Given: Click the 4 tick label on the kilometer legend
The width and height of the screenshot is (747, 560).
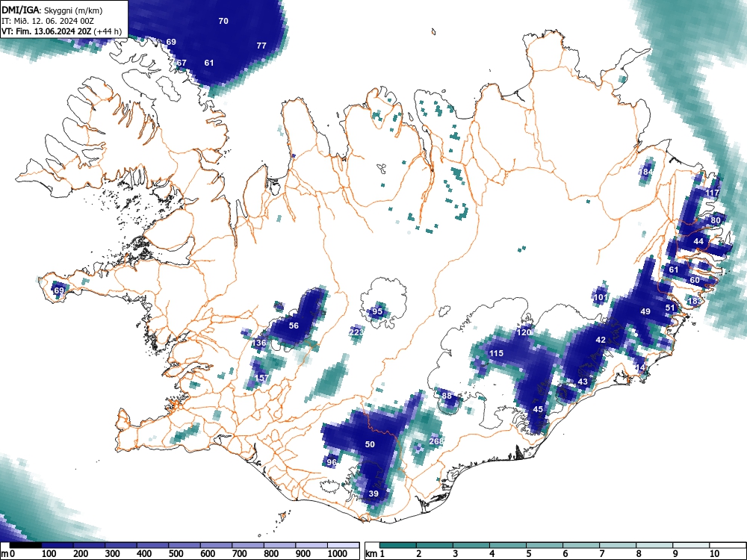Looking at the screenshot, I should (x=492, y=554).
